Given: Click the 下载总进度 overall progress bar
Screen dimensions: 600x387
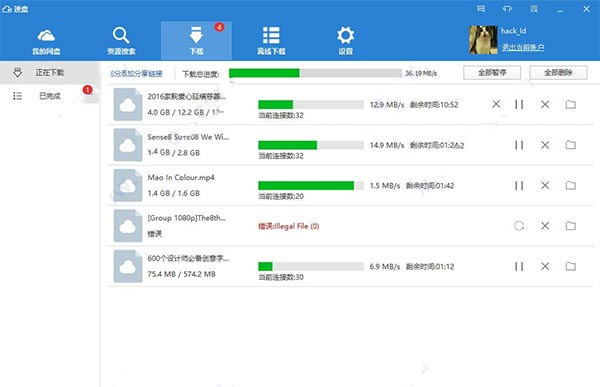Looking at the screenshot, I should [315, 73].
